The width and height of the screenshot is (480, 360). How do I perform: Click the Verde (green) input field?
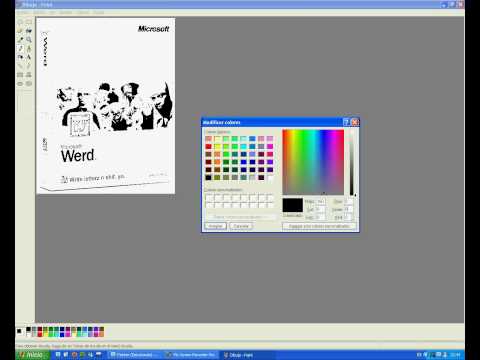[x=348, y=209]
